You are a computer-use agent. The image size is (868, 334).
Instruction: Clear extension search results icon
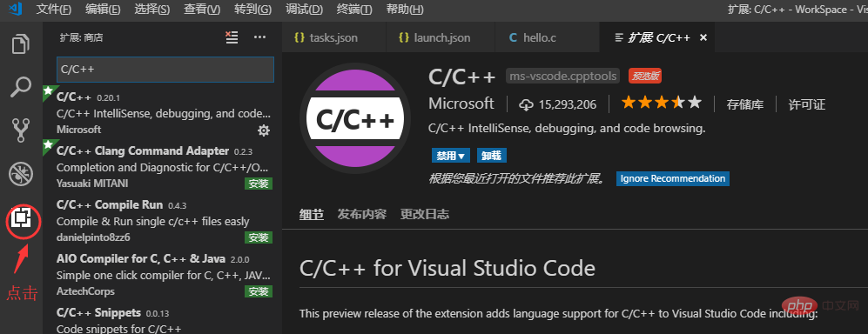232,37
